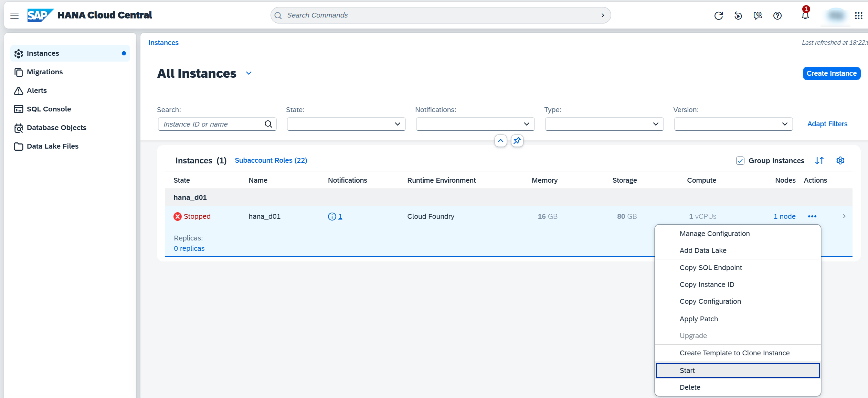Open Migrations in the sidebar
This screenshot has height=398, width=868.
[x=70, y=72]
